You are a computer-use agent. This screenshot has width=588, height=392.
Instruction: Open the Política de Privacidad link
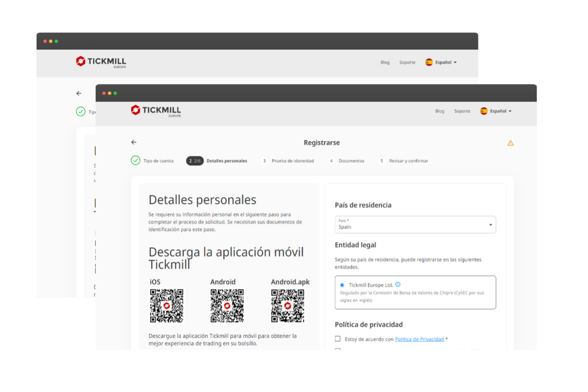(419, 339)
